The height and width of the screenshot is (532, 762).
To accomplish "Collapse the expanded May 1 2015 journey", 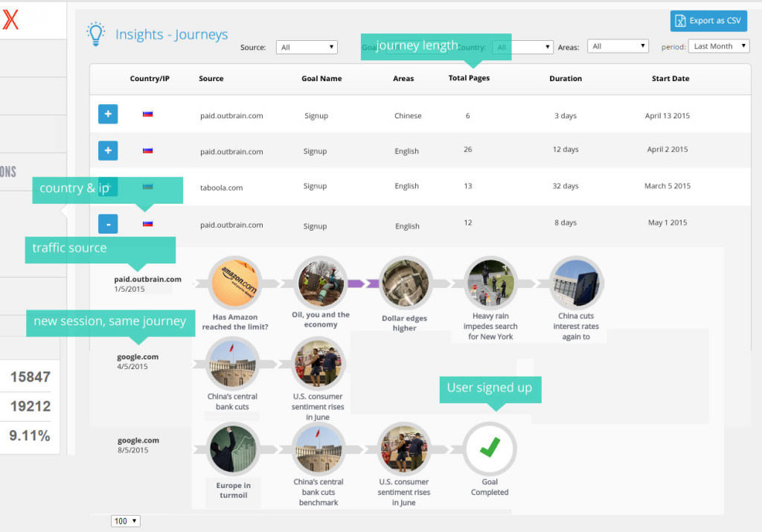I will 108,223.
